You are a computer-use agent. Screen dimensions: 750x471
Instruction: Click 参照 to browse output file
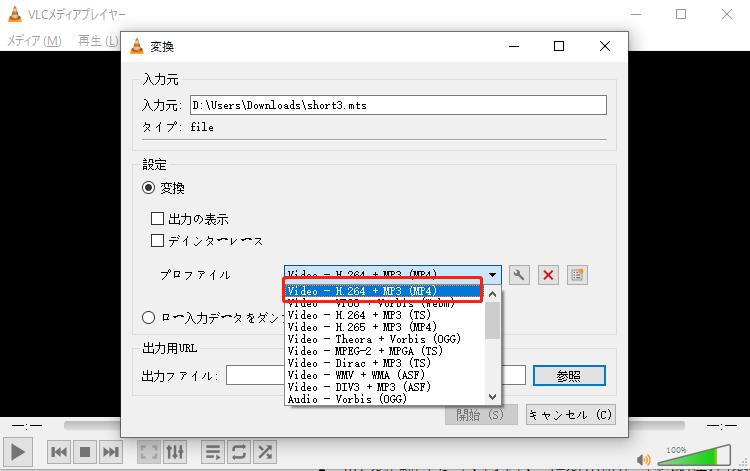[569, 376]
